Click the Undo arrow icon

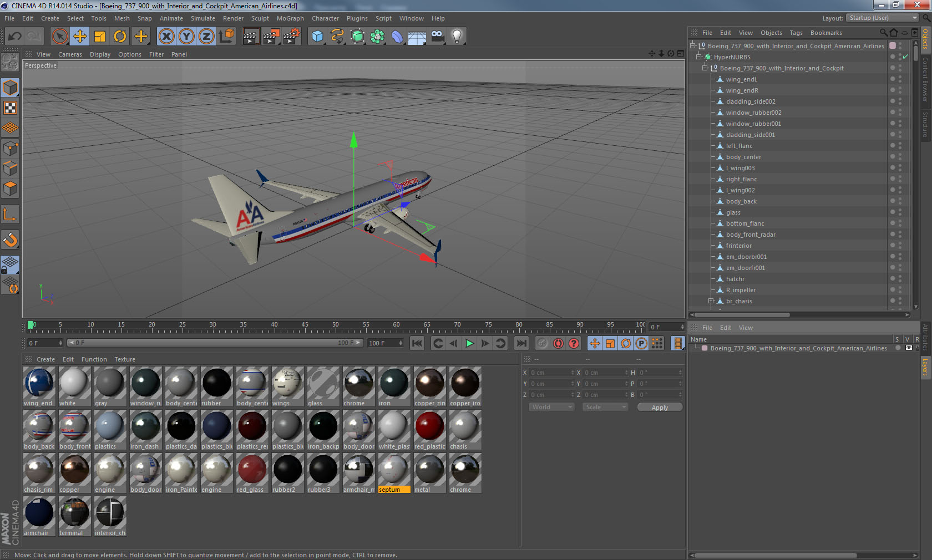coord(15,37)
